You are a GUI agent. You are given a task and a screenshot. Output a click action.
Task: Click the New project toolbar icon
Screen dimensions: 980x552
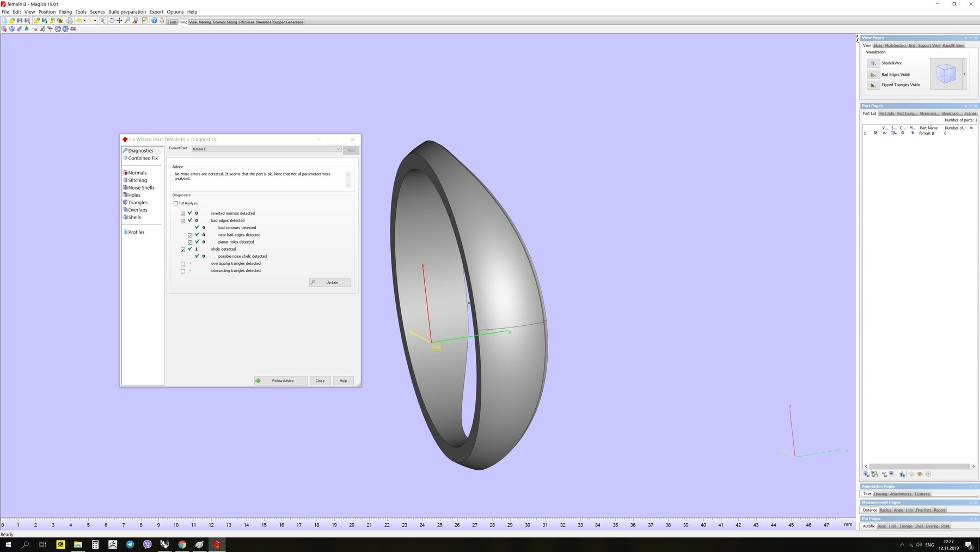(4, 21)
